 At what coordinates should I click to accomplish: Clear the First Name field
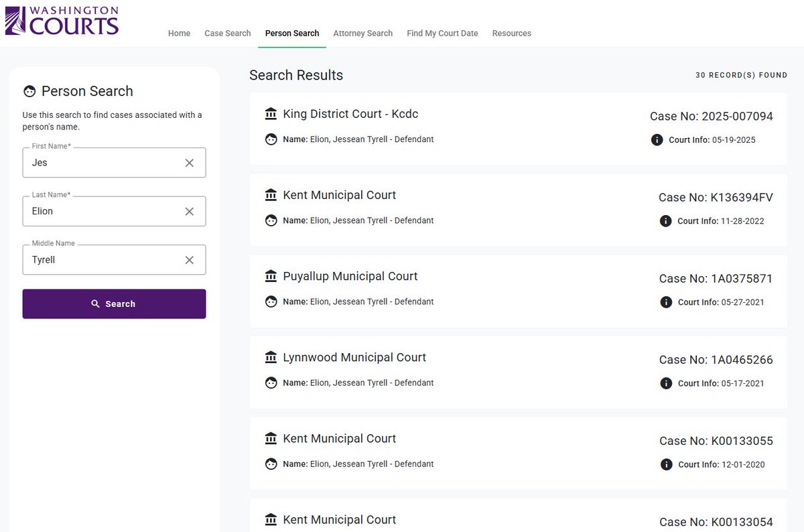190,163
